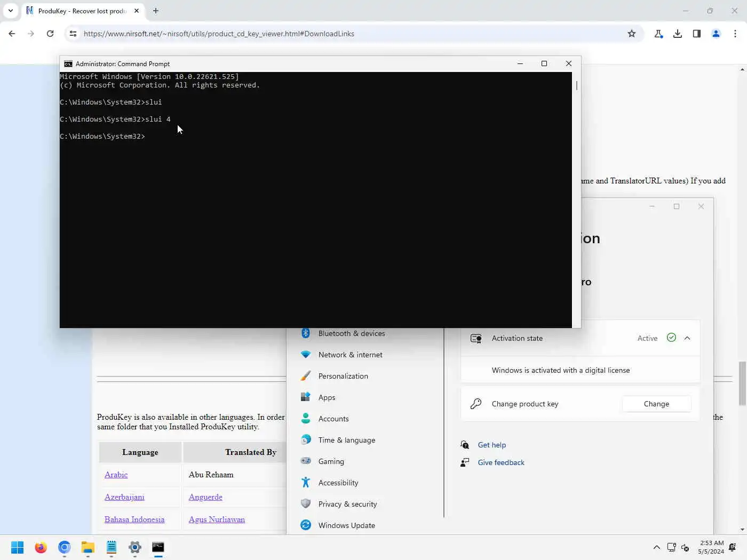This screenshot has height=560, width=747.
Task: Open Firefox from the taskbar
Action: [x=41, y=547]
